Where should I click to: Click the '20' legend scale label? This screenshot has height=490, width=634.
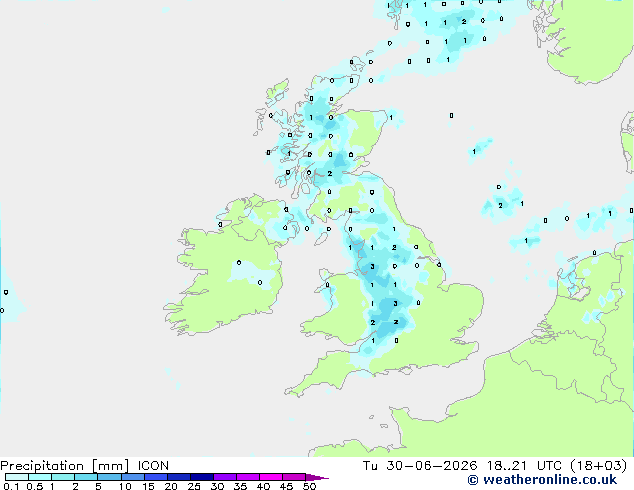coord(171,486)
